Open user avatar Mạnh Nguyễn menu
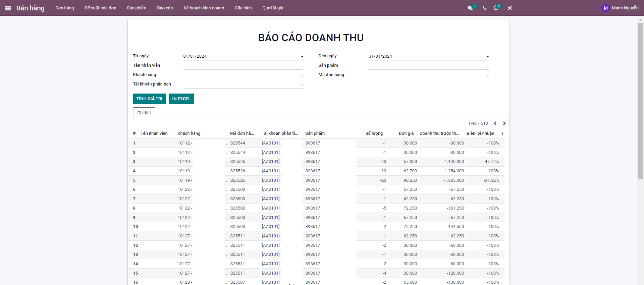This screenshot has width=644, height=285. point(620,8)
